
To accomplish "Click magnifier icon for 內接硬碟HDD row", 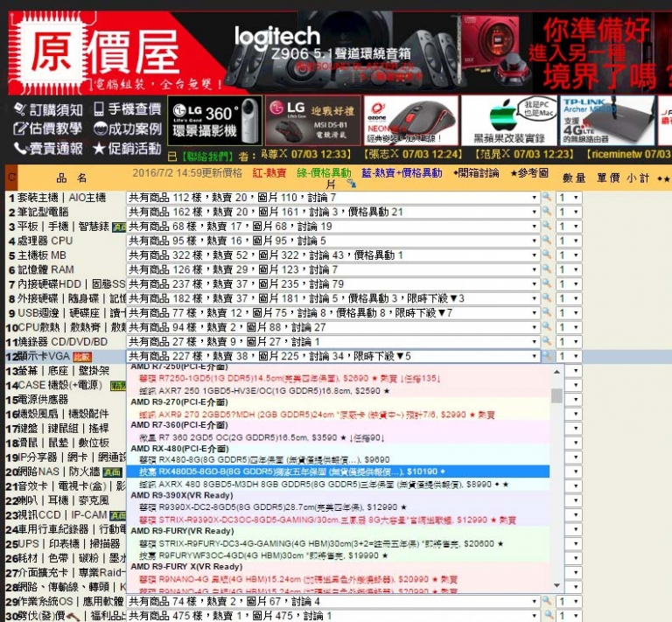I will [547, 283].
